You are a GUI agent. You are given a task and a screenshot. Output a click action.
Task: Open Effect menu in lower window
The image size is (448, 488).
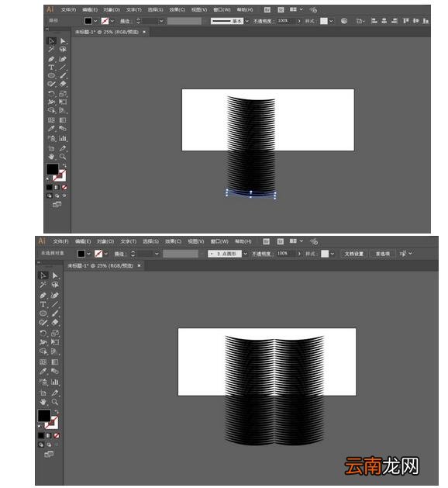(x=173, y=241)
